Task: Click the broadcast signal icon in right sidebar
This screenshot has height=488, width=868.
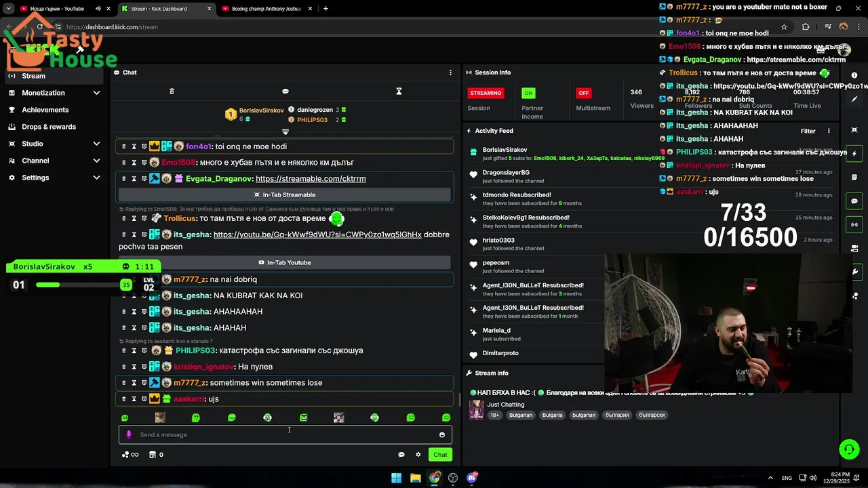Action: (854, 224)
